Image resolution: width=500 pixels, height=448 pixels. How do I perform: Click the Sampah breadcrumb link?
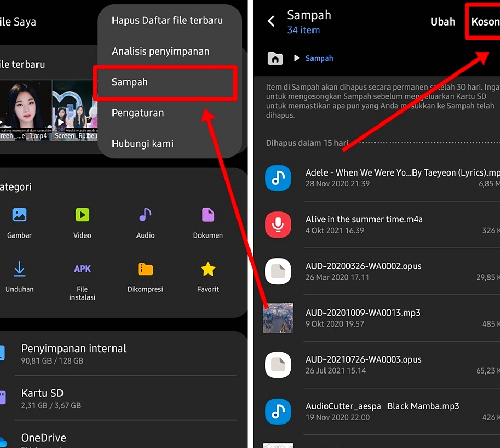pyautogui.click(x=319, y=58)
